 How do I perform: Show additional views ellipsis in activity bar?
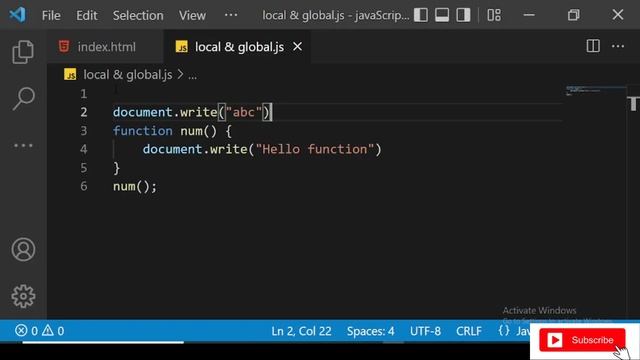[23, 145]
